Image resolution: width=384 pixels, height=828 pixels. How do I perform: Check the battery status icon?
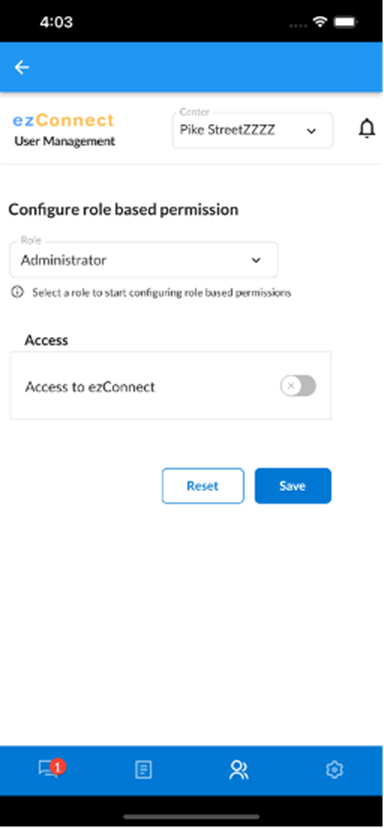pos(346,22)
